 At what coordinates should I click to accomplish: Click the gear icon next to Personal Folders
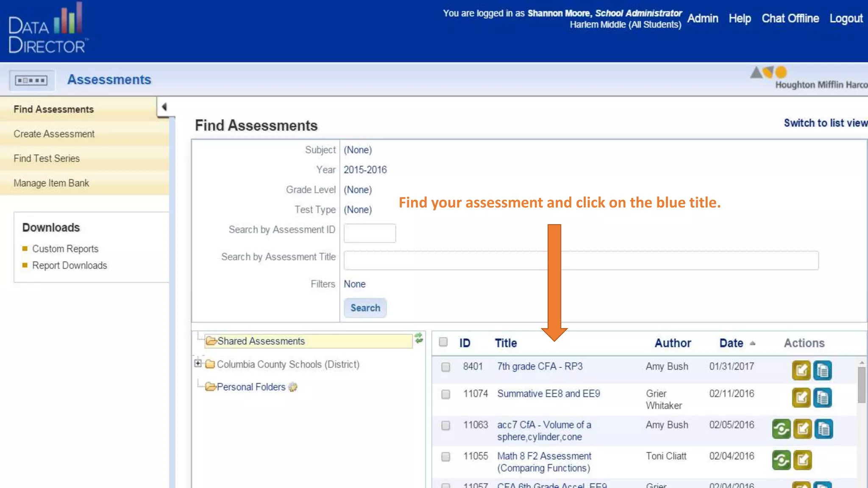[x=292, y=387]
